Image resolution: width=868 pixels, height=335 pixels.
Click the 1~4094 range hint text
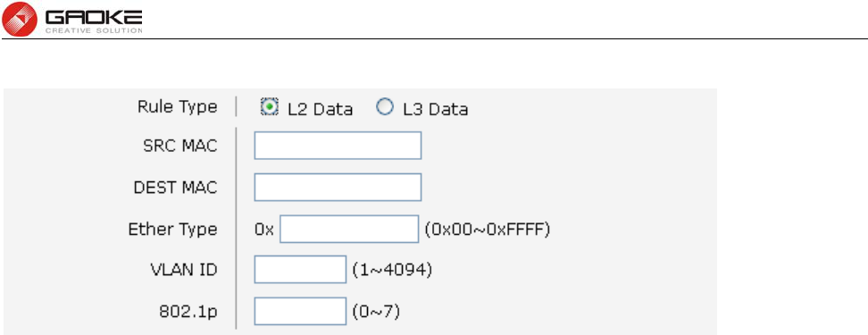[x=392, y=270]
